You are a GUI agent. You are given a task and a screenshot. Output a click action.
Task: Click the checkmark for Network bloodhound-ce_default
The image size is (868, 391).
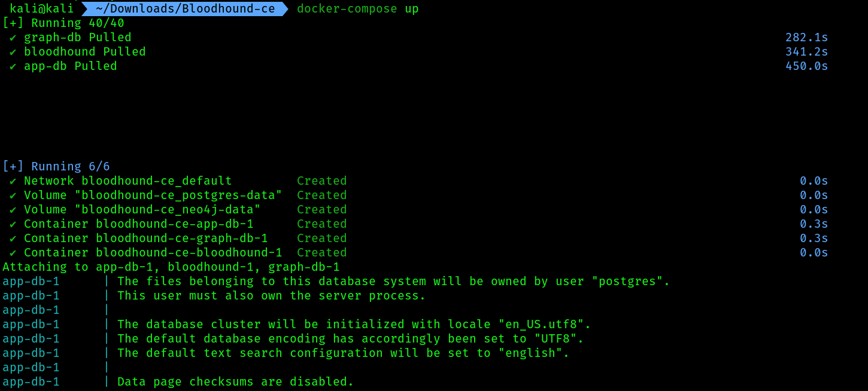13,181
